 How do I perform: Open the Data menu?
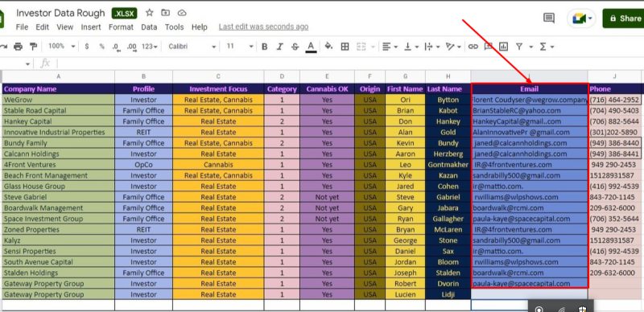149,27
